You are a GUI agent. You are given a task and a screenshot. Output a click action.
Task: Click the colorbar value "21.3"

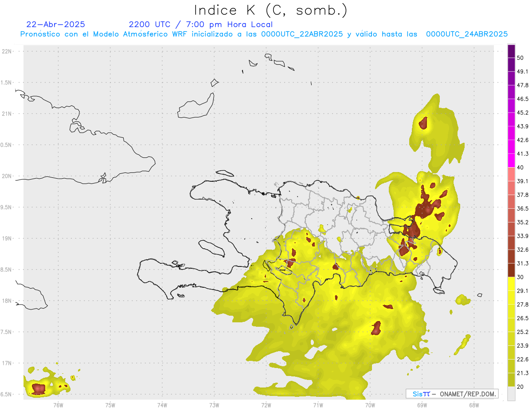pos(523,373)
